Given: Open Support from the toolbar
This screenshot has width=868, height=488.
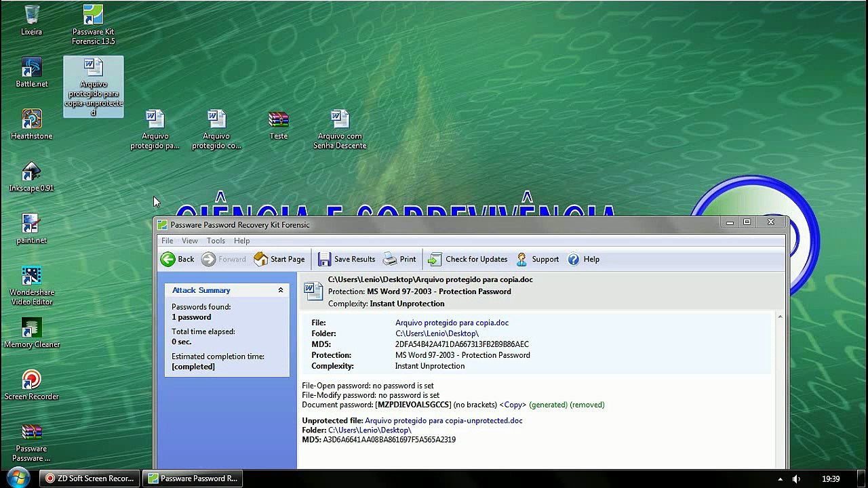Looking at the screenshot, I should point(537,259).
